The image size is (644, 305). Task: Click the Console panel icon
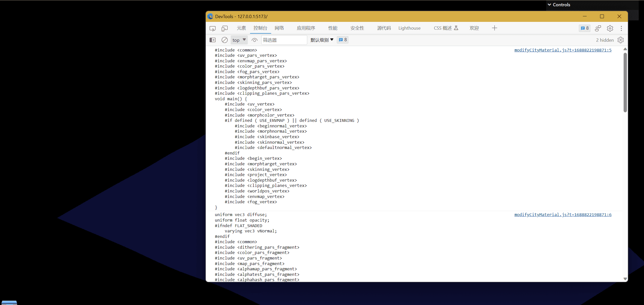pyautogui.click(x=260, y=28)
